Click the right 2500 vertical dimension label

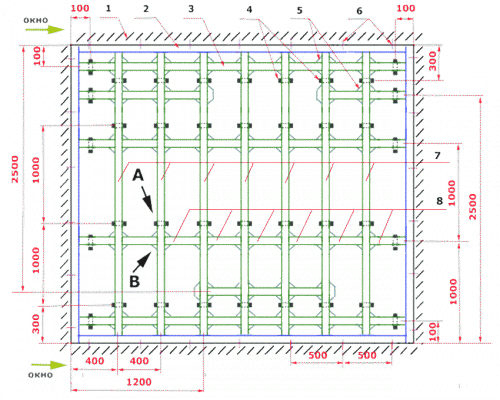point(473,207)
